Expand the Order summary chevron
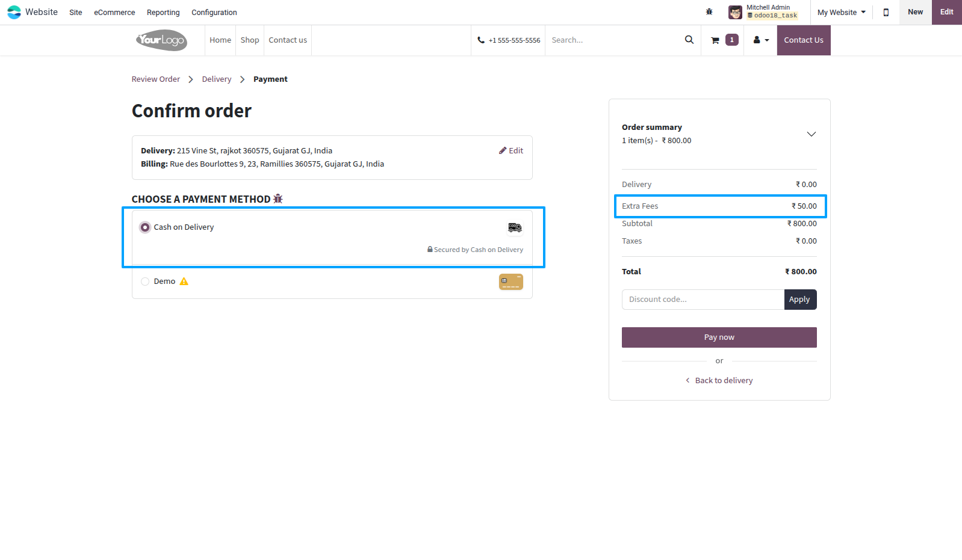 pyautogui.click(x=811, y=134)
